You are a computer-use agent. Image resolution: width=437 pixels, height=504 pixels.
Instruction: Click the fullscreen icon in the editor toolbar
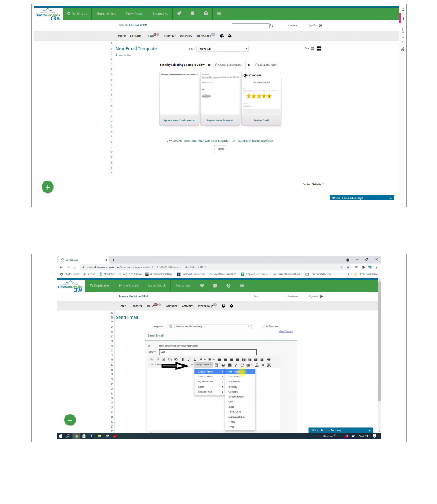click(269, 365)
